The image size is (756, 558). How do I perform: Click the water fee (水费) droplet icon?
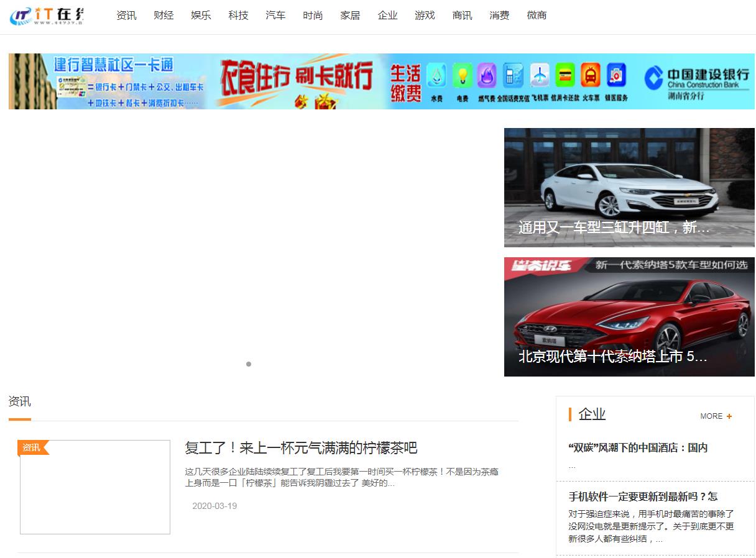[x=436, y=76]
